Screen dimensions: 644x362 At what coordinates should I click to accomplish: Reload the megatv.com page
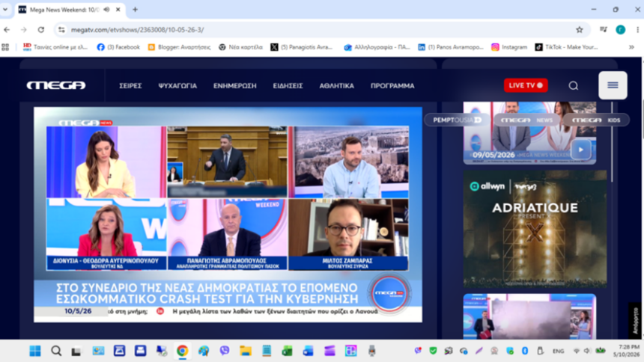[41, 30]
